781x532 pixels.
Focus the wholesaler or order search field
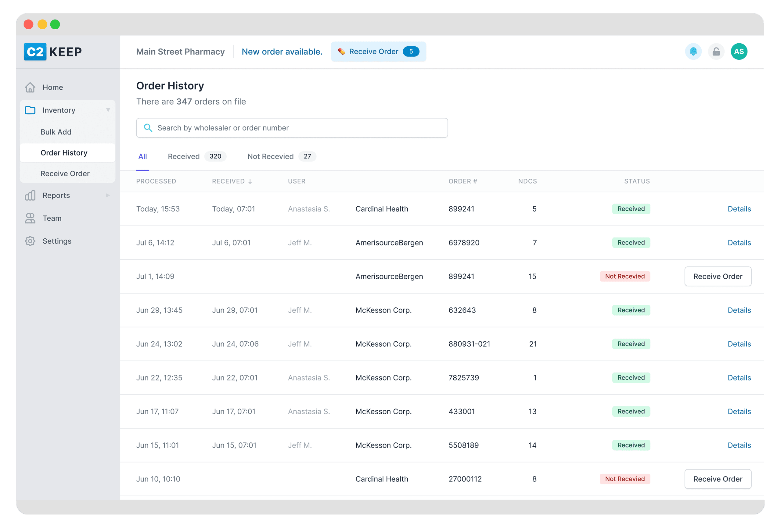292,128
